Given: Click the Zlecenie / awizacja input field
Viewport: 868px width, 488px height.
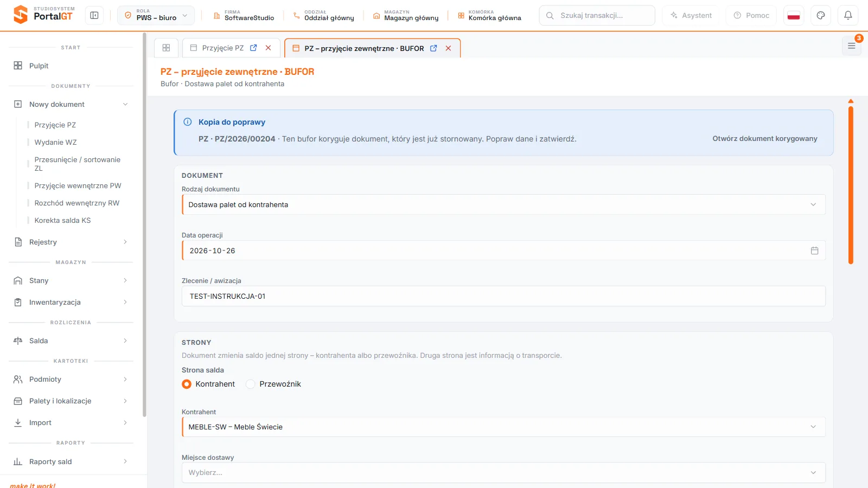Looking at the screenshot, I should pos(503,296).
